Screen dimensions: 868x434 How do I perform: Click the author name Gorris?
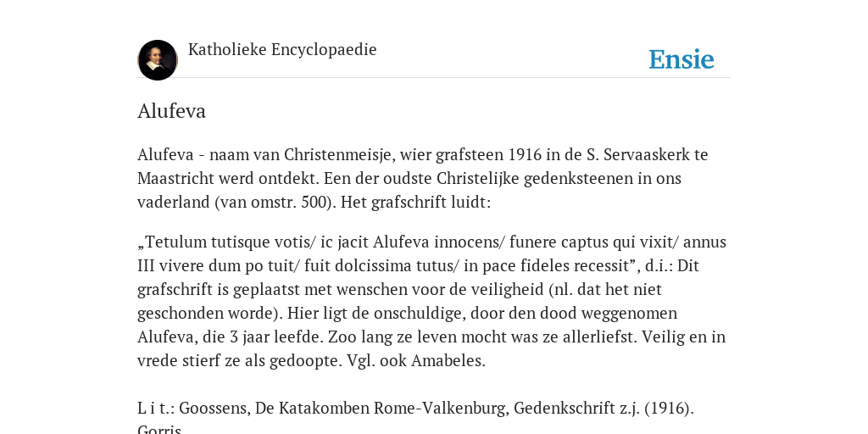tap(159, 430)
